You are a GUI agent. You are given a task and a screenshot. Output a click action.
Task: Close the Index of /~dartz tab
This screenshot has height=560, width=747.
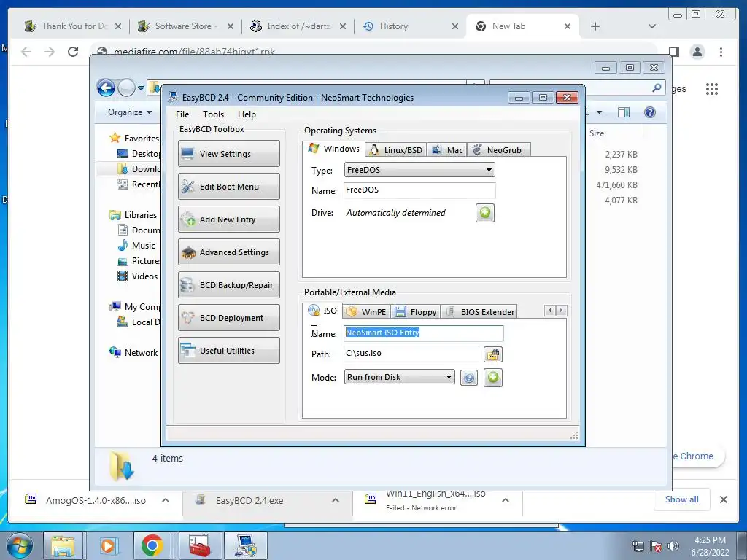coord(343,26)
